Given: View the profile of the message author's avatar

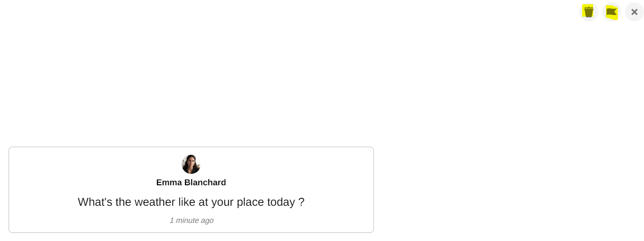Looking at the screenshot, I should point(191,164).
